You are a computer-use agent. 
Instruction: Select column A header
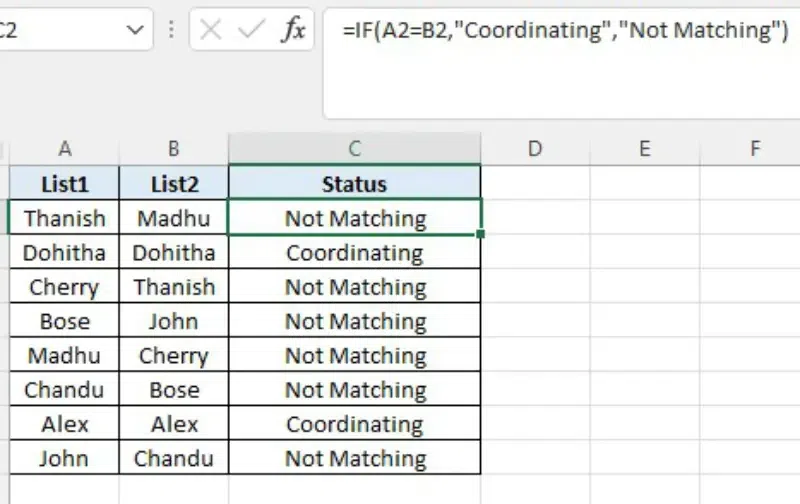(x=65, y=149)
